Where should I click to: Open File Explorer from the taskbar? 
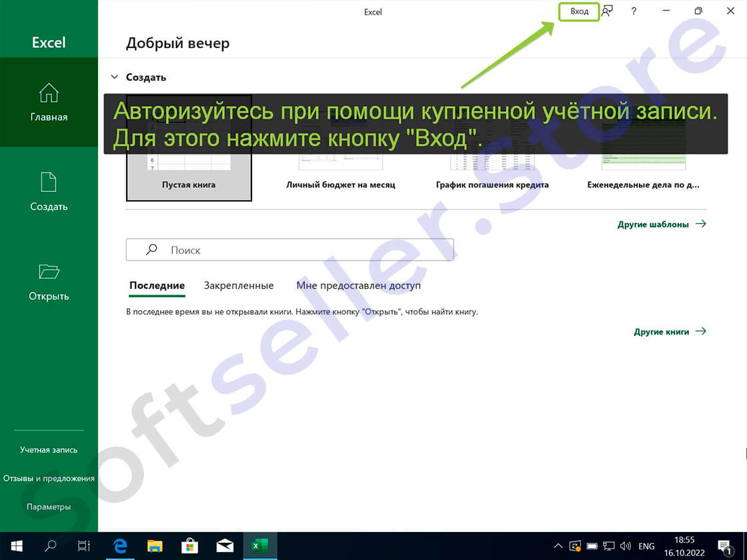click(x=155, y=546)
